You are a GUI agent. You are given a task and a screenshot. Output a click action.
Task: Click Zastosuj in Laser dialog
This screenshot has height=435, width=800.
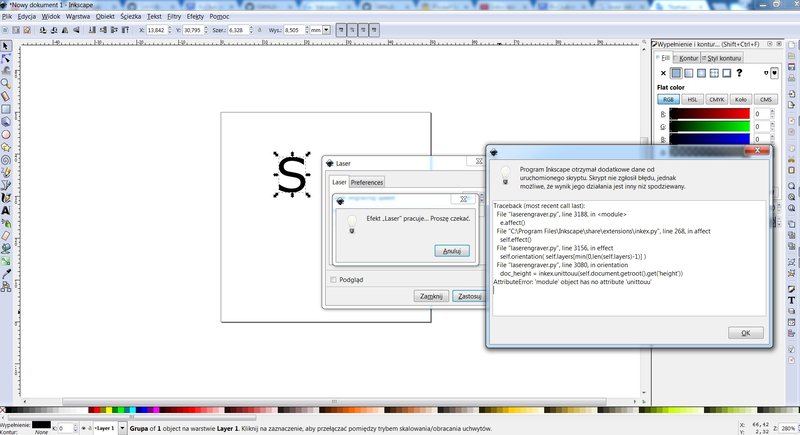468,296
